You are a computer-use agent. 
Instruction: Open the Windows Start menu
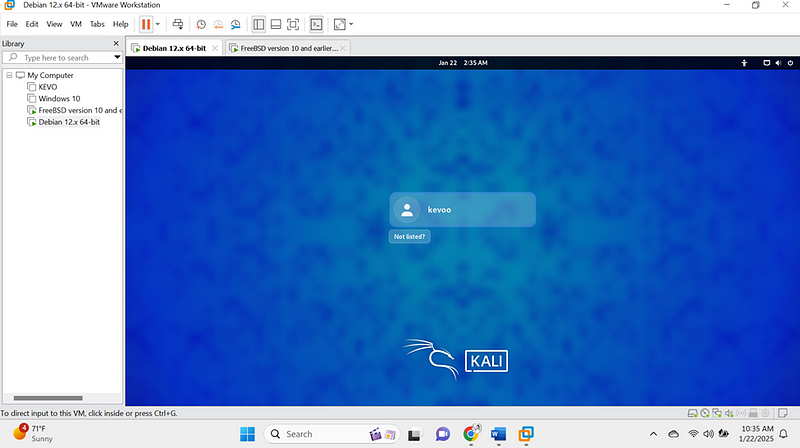(x=247, y=434)
